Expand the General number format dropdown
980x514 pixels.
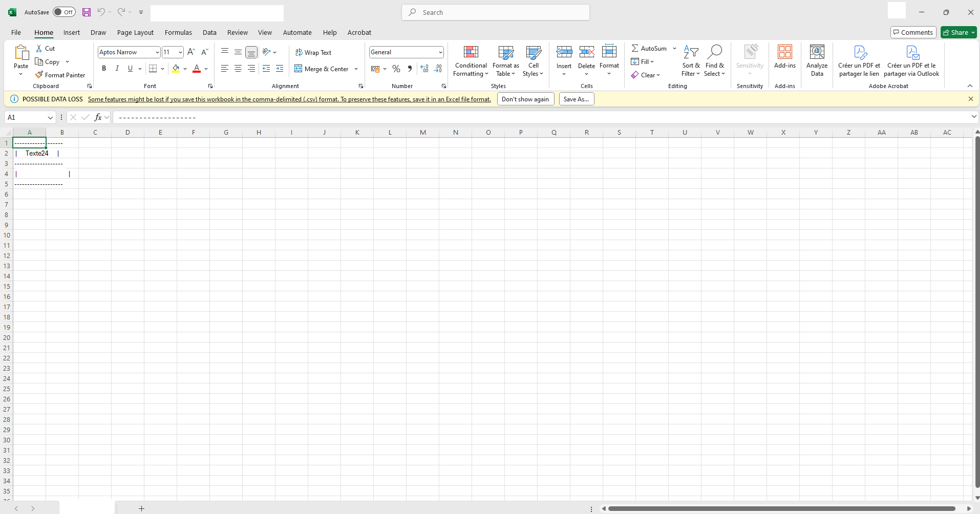(x=440, y=52)
